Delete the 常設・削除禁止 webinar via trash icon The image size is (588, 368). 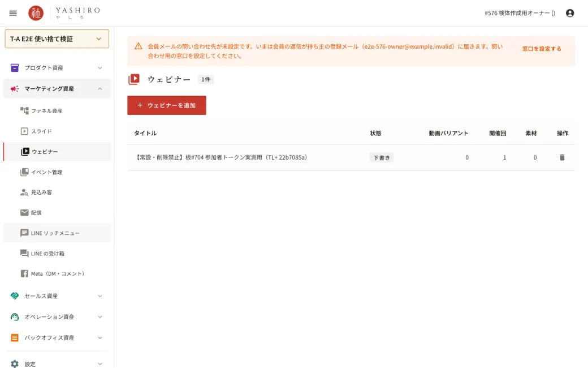coord(562,157)
